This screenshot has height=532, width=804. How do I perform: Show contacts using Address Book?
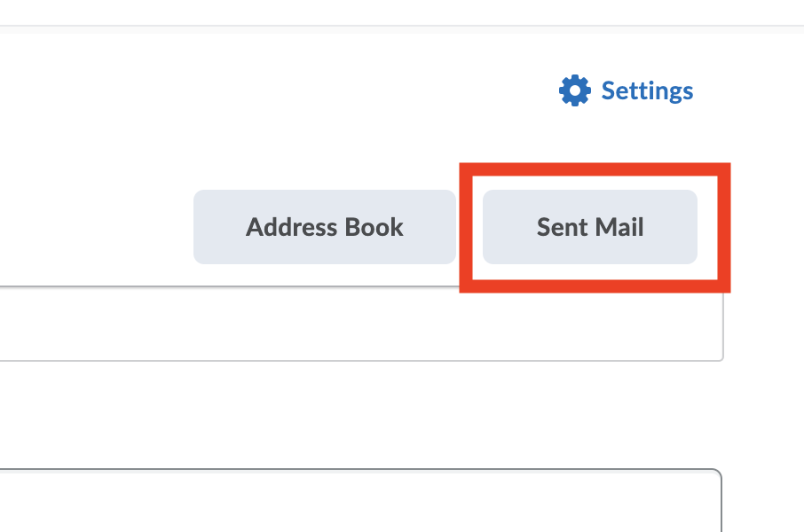click(x=325, y=227)
